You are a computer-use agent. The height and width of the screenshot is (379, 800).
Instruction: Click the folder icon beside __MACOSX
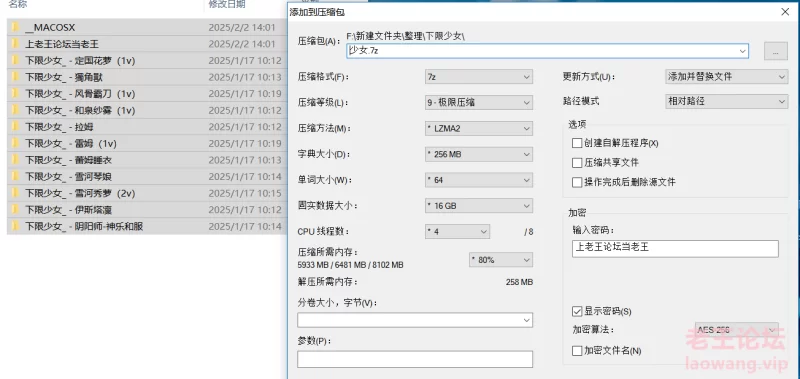click(x=16, y=27)
